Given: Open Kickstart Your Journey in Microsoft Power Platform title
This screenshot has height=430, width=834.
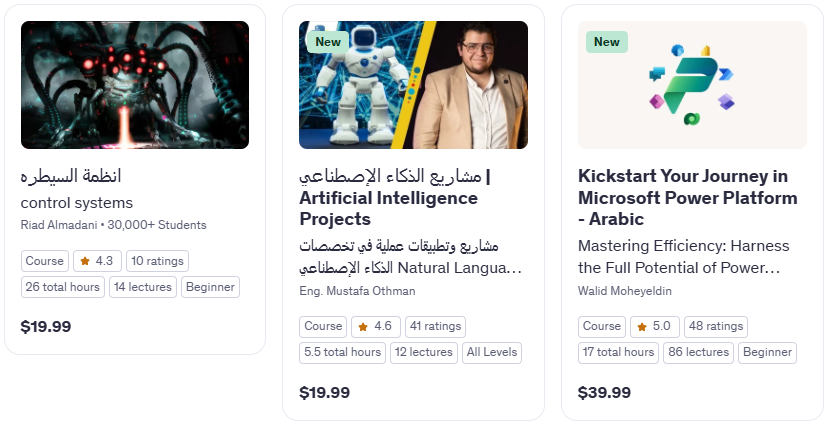Looking at the screenshot, I should [687, 197].
